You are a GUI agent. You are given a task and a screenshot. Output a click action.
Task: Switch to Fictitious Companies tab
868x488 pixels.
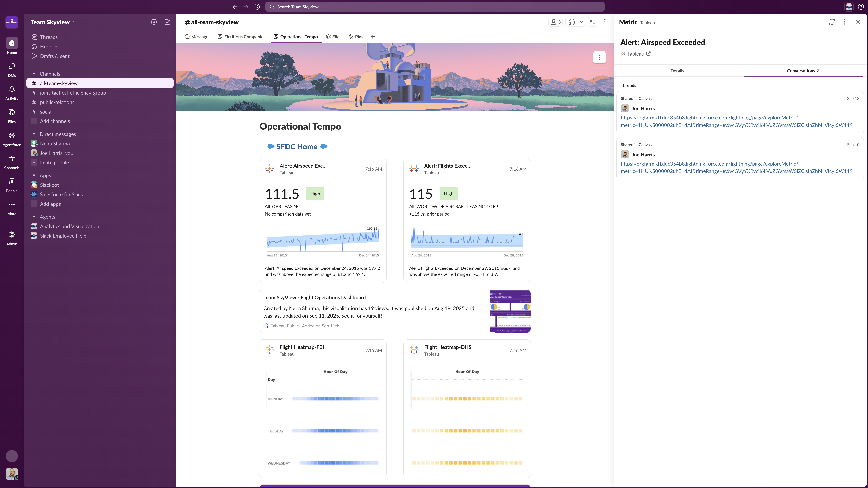(x=241, y=37)
